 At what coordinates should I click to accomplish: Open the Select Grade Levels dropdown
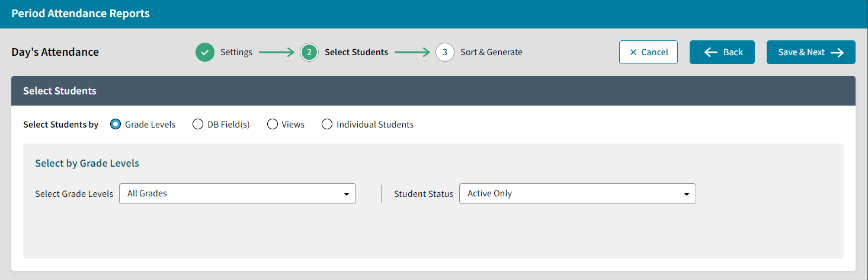237,194
